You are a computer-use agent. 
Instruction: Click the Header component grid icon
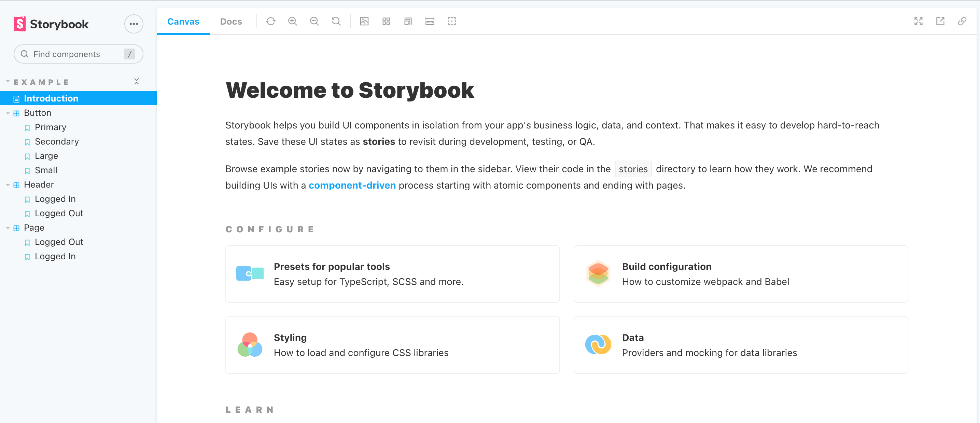16,186
